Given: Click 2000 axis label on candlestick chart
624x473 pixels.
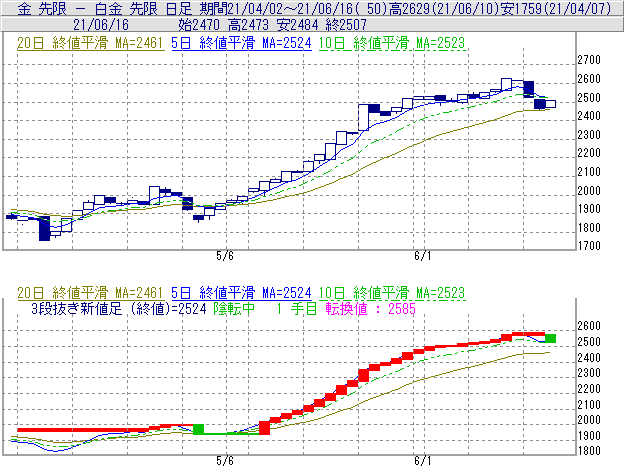Looking at the screenshot, I should click(589, 190).
